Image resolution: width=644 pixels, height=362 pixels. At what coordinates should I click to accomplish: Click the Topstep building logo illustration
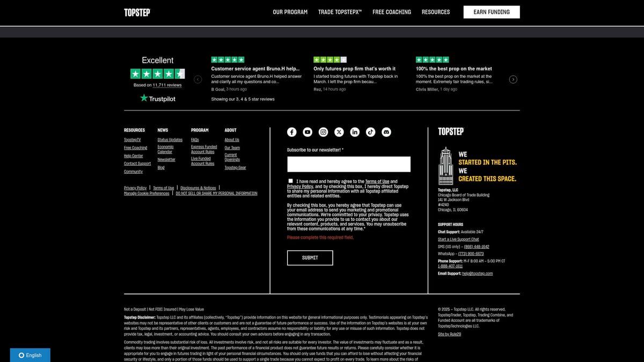[x=446, y=167]
